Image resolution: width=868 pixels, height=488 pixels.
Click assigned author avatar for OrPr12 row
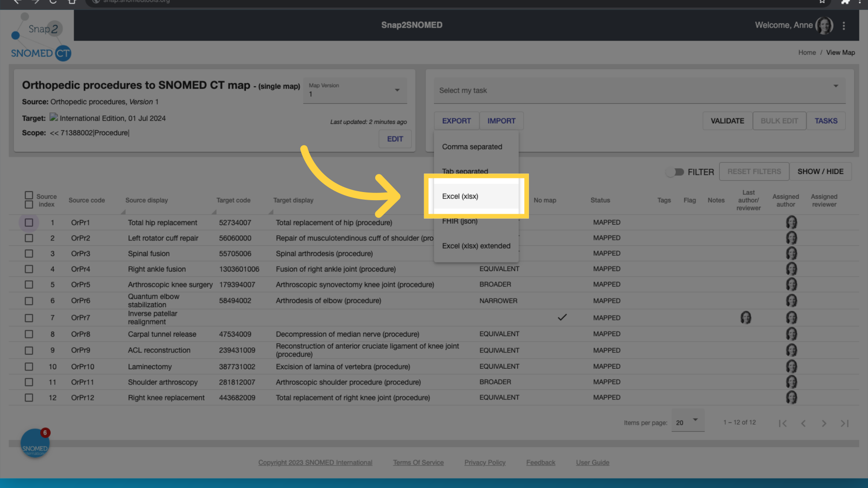coord(791,398)
